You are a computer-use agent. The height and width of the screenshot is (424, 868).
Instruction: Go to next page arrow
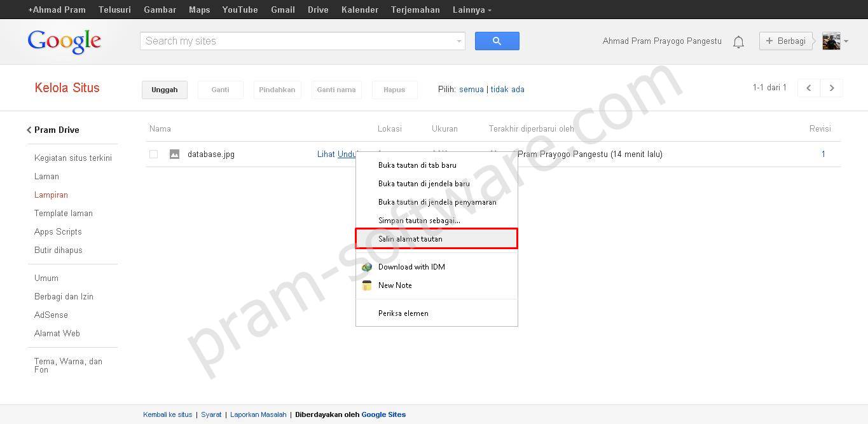(x=832, y=88)
